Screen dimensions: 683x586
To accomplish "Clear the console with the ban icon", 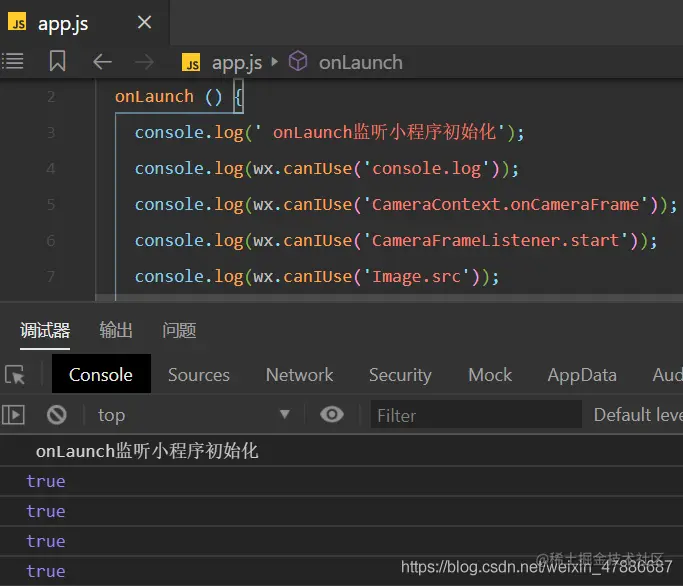I will point(57,415).
